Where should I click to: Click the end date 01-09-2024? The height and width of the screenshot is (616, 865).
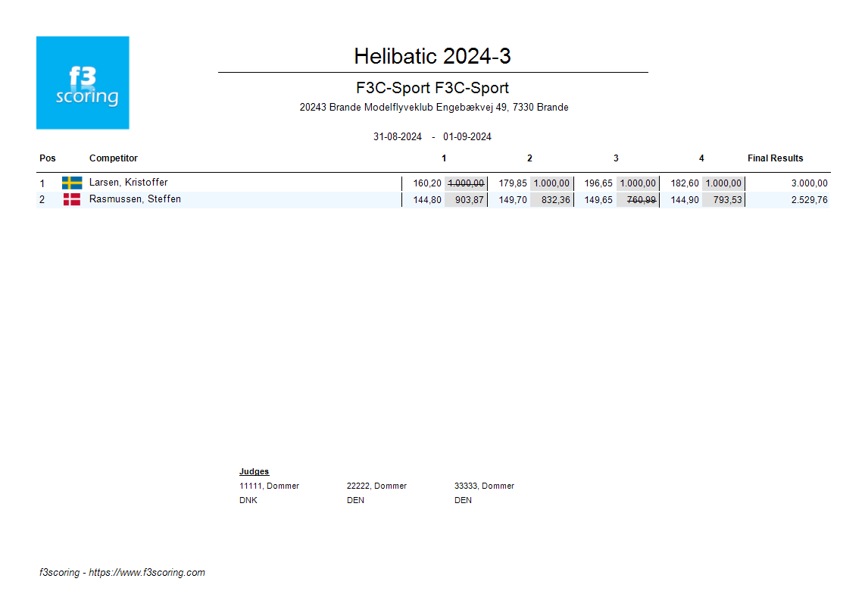(467, 136)
